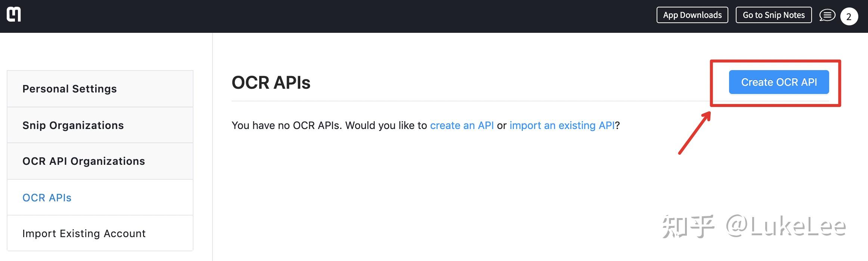The height and width of the screenshot is (261, 868).
Task: Open Snip Organizations in the sidebar
Action: 73,125
